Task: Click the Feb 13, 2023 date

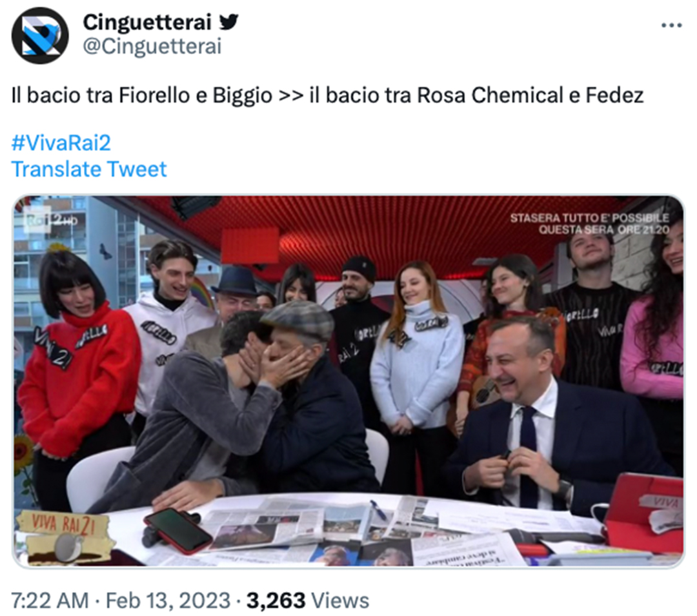Action: pos(168,601)
